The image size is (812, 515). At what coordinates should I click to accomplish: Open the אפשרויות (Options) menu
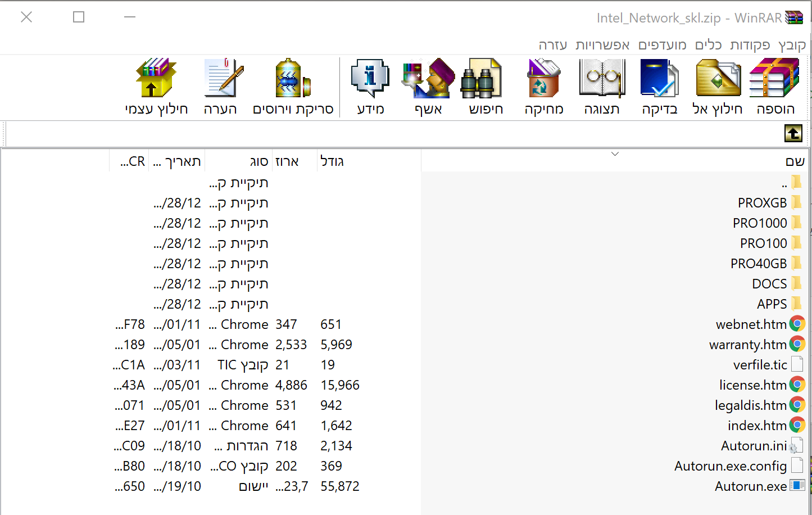[x=602, y=45]
